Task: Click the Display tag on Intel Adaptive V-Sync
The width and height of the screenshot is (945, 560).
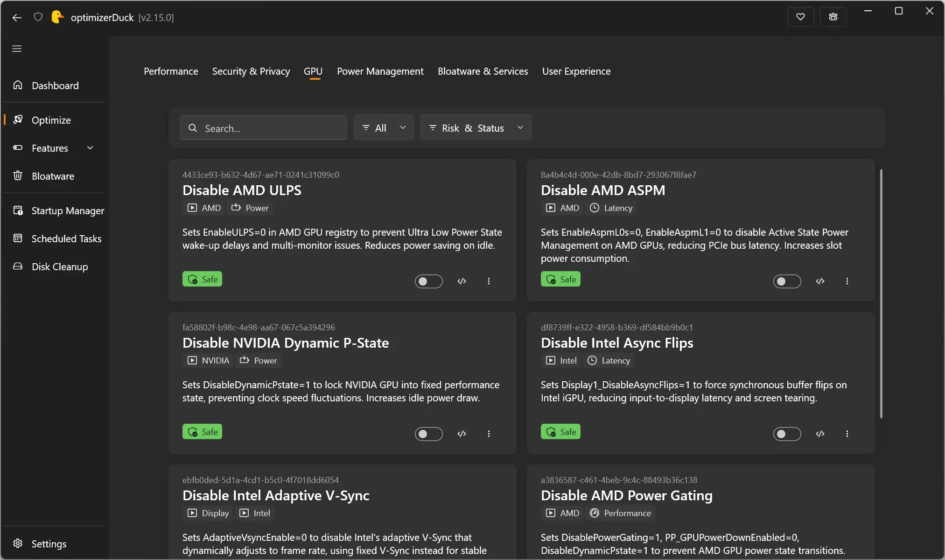Action: point(208,513)
